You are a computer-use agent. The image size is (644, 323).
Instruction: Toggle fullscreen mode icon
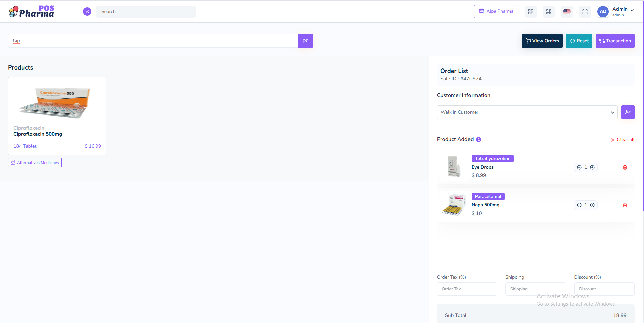tap(585, 12)
